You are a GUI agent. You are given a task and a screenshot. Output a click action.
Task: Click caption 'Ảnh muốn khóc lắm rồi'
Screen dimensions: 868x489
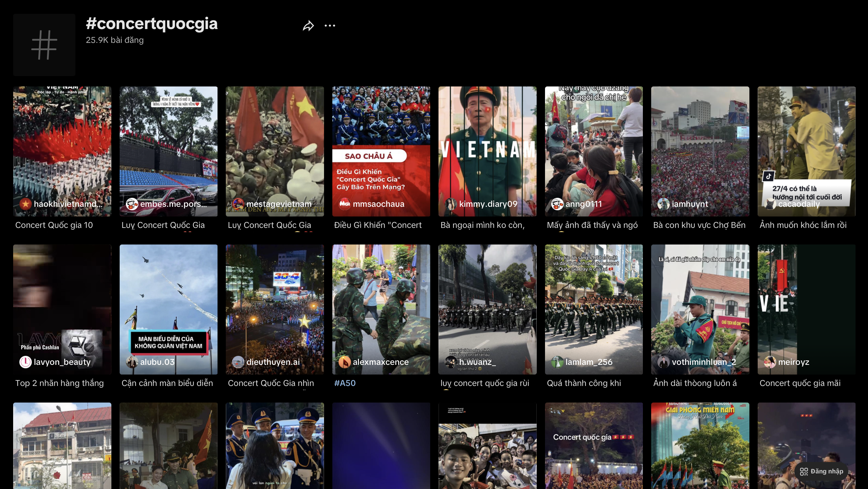[803, 225]
